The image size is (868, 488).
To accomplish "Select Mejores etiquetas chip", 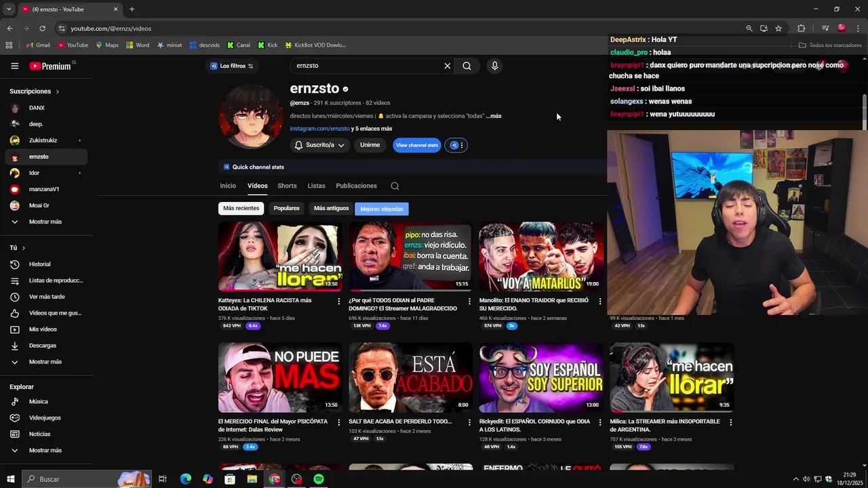I will tap(382, 209).
